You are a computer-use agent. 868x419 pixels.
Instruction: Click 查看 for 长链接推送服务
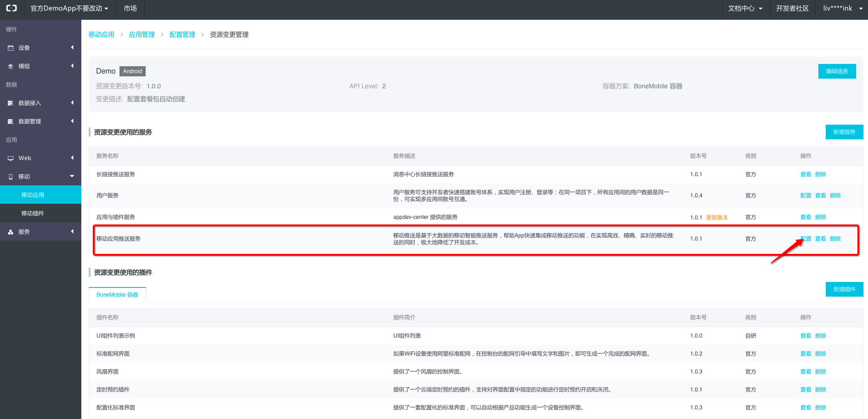pos(806,174)
